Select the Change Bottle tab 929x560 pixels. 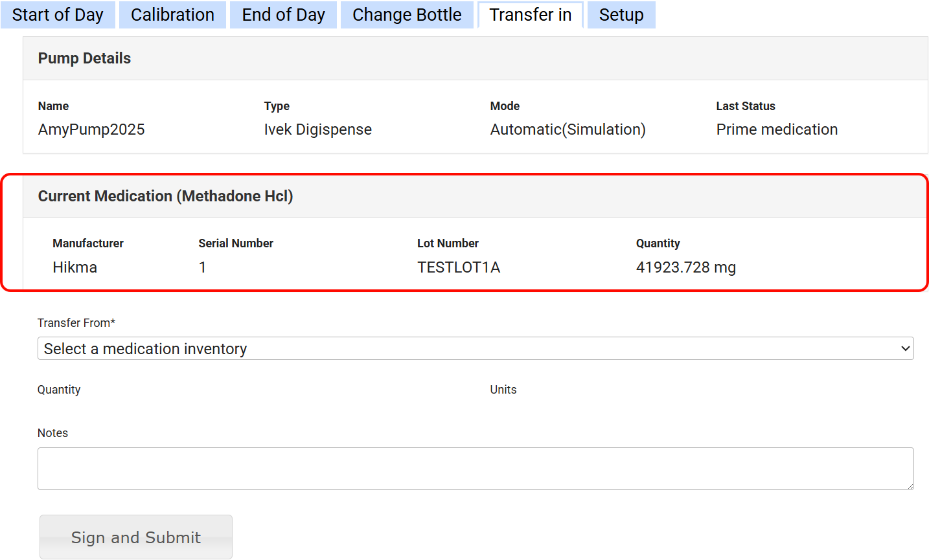click(407, 15)
